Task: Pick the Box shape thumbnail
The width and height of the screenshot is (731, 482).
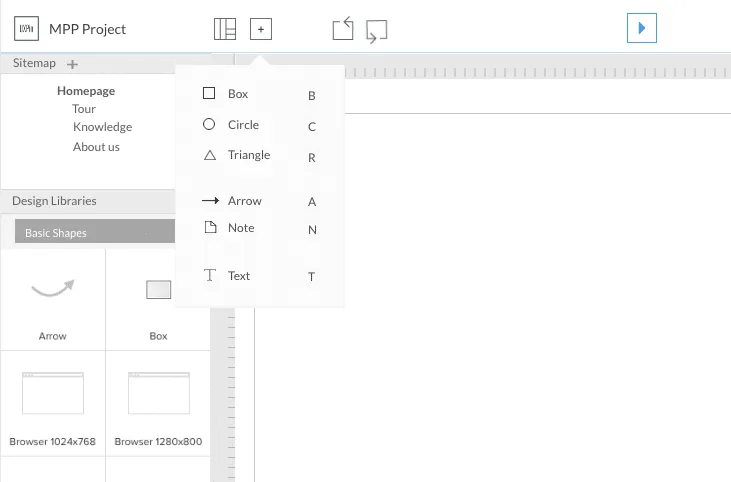Action: point(159,289)
